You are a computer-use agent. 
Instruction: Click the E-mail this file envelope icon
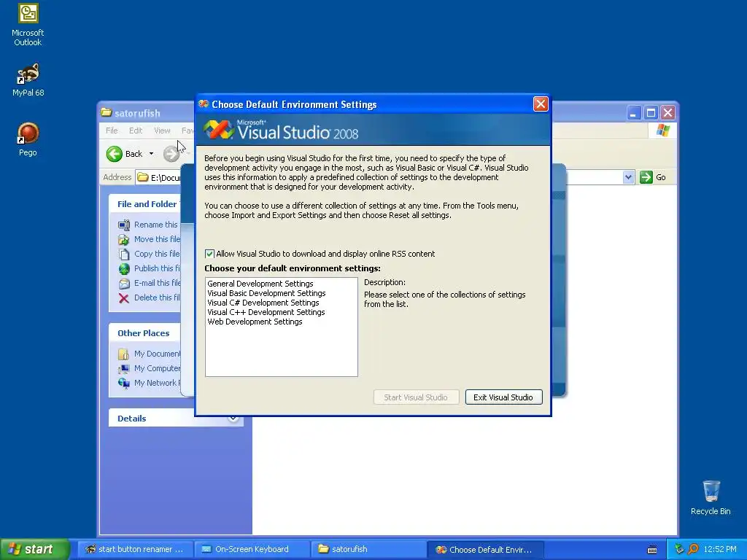pos(124,284)
